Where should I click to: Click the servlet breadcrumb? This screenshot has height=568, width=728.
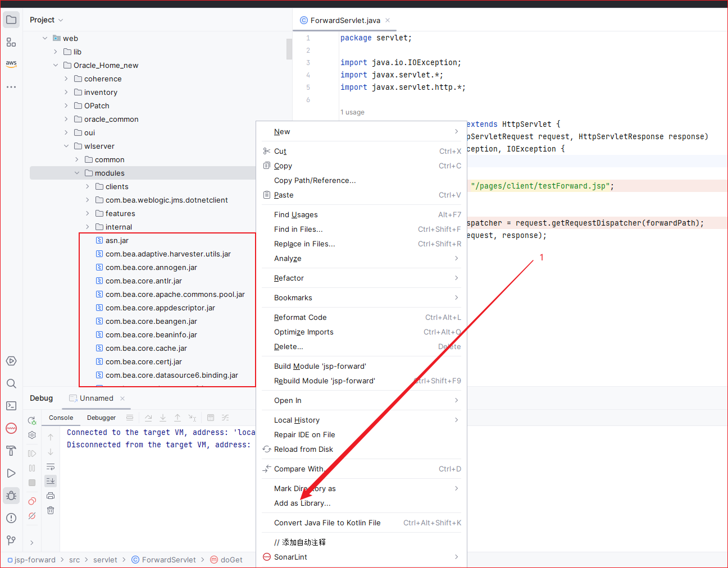pyautogui.click(x=105, y=560)
